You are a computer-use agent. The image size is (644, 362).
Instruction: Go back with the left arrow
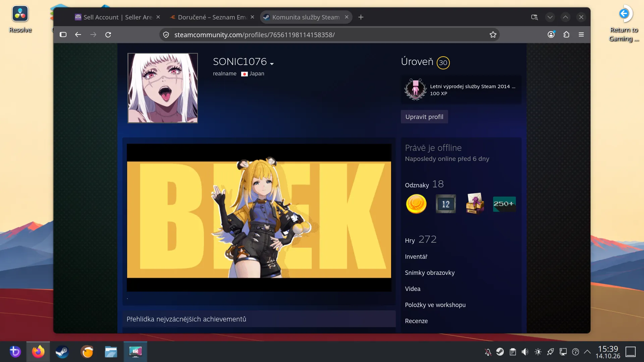[78, 35]
